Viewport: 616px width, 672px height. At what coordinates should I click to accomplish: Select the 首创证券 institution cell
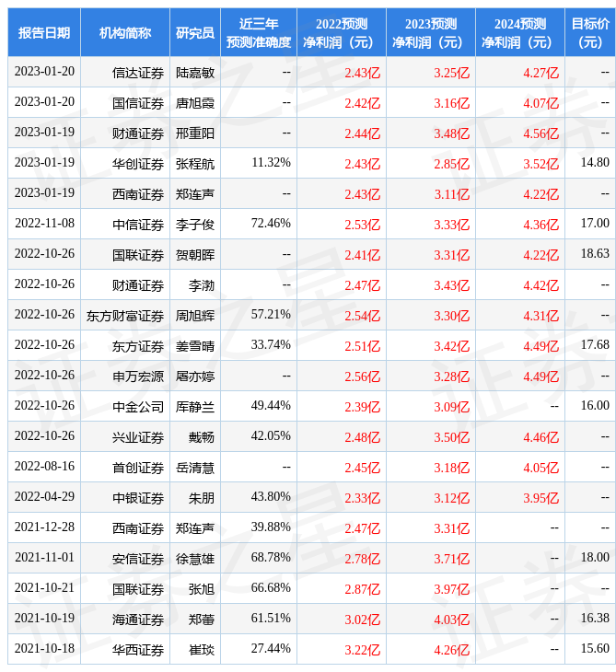[x=138, y=468]
